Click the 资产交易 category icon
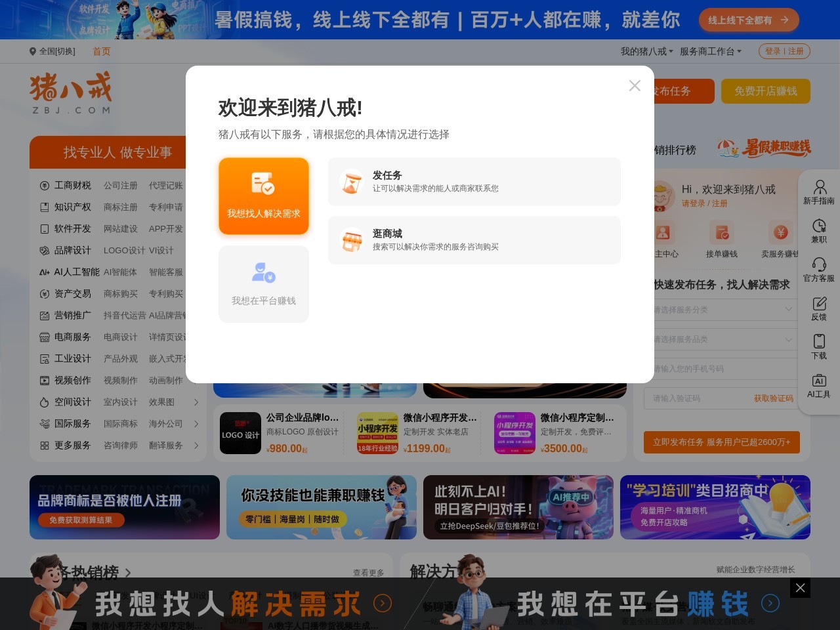The image size is (840, 630). [45, 294]
